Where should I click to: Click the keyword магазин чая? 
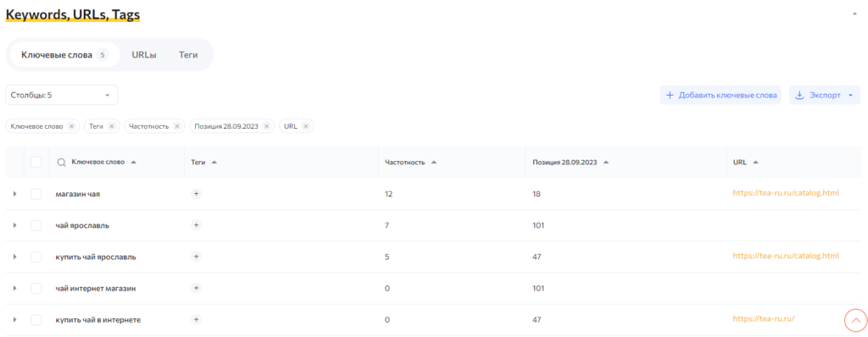(x=77, y=194)
